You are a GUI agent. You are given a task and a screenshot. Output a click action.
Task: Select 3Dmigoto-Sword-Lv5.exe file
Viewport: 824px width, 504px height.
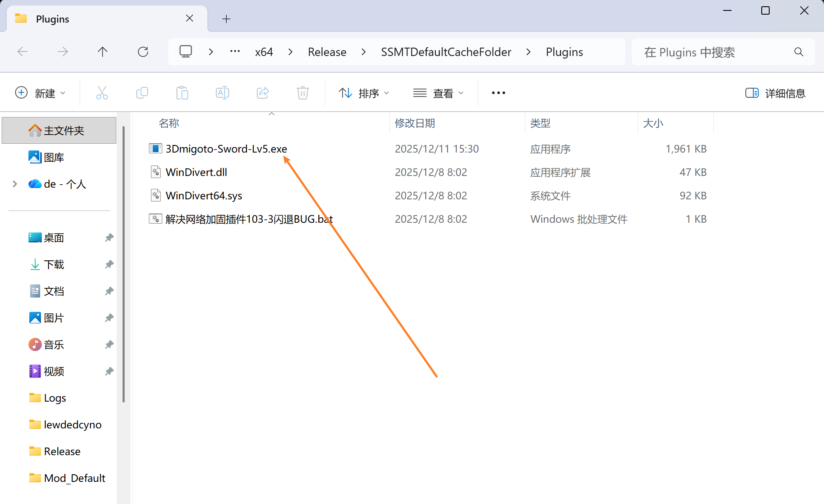(x=226, y=149)
